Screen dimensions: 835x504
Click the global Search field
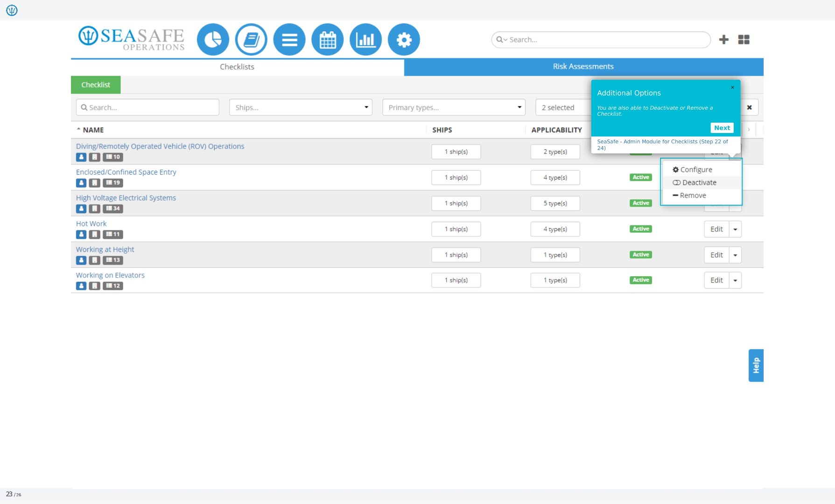[601, 40]
